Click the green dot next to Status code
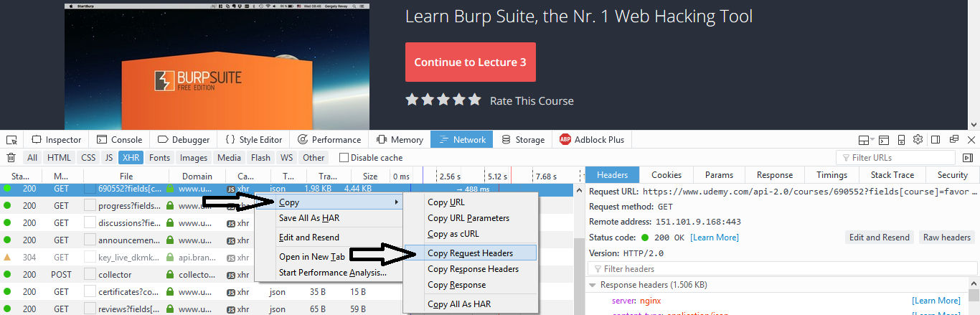 646,238
